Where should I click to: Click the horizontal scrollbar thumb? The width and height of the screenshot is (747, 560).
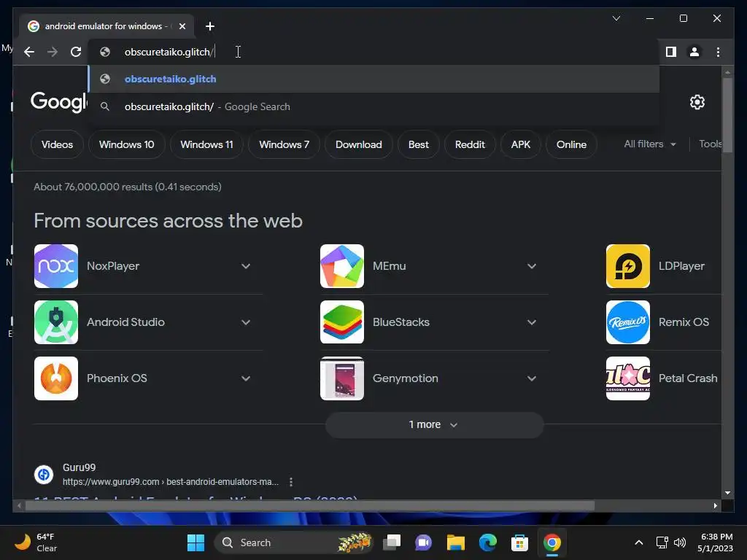coord(309,506)
